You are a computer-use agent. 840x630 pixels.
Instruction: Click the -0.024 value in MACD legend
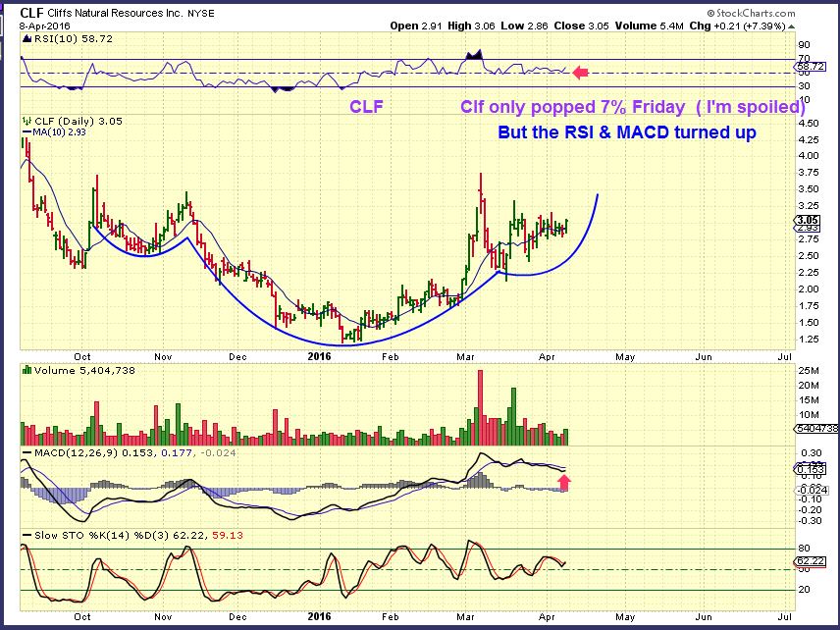coord(218,453)
